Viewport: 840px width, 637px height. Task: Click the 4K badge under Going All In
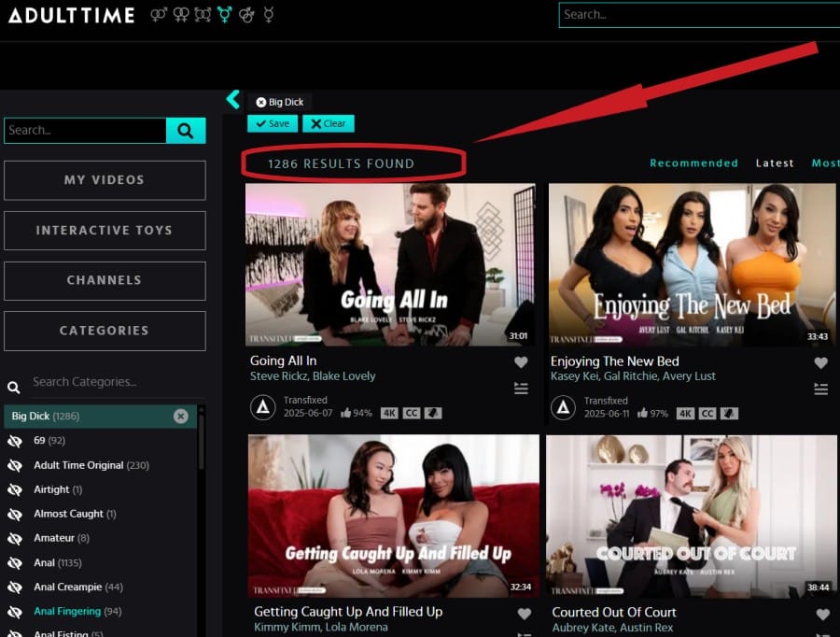pyautogui.click(x=389, y=413)
